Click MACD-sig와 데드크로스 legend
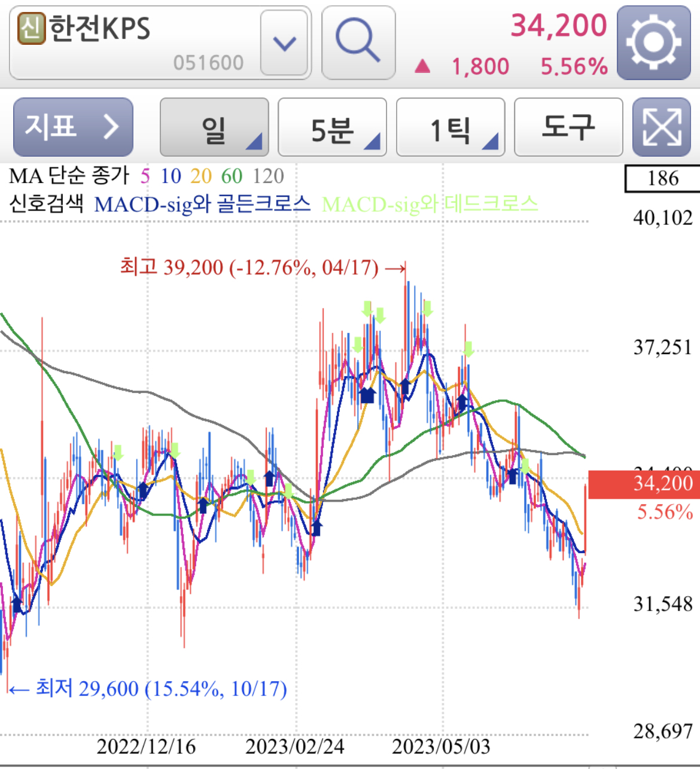This screenshot has height=769, width=700. pos(430,204)
